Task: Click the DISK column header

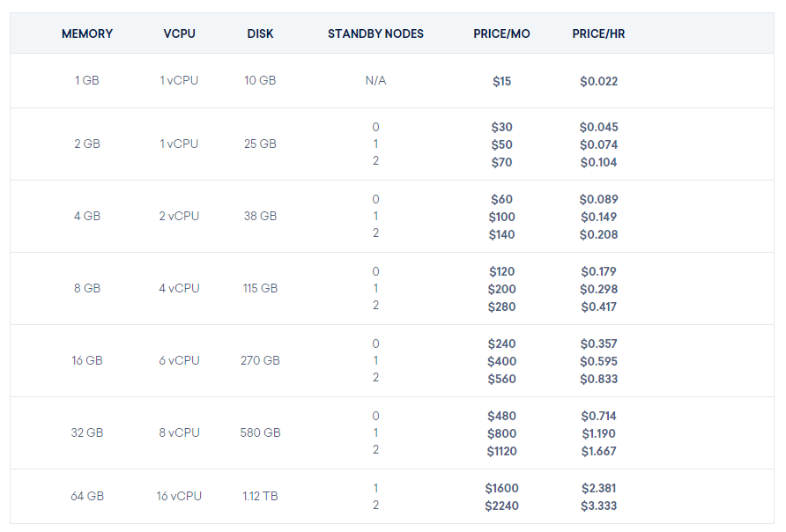Action: 260,33
